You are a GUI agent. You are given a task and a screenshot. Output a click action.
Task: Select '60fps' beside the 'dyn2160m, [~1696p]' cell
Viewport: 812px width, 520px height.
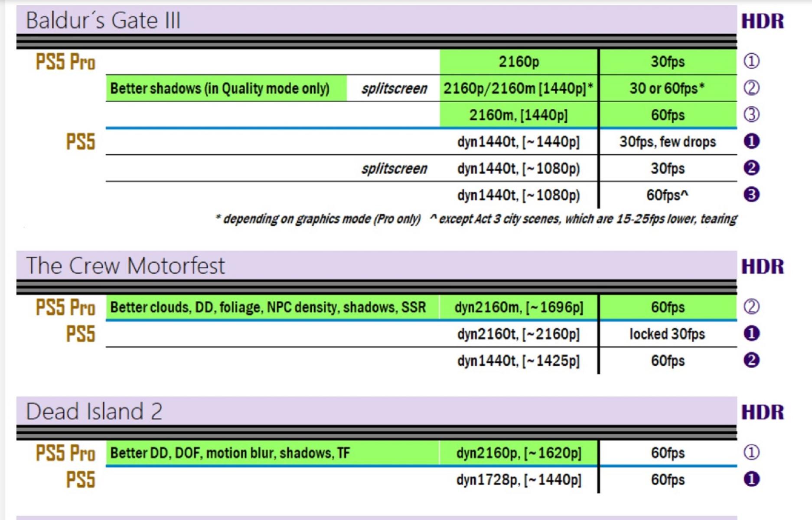tap(668, 307)
